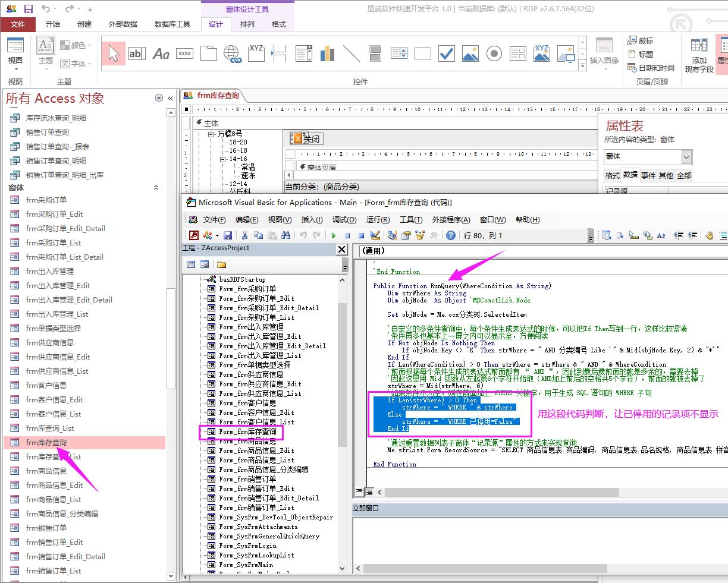
Task: Select the Text Box control
Action: (x=137, y=54)
